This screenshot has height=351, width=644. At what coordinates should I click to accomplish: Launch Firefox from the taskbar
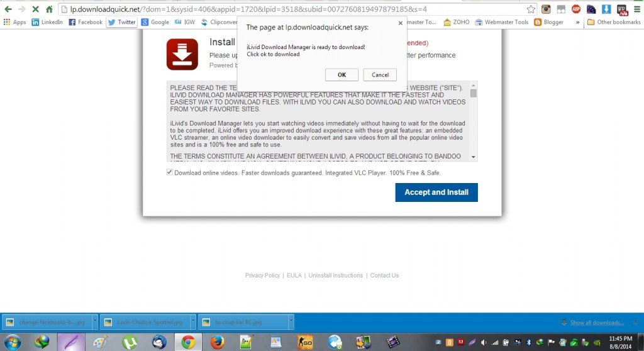[217, 342]
